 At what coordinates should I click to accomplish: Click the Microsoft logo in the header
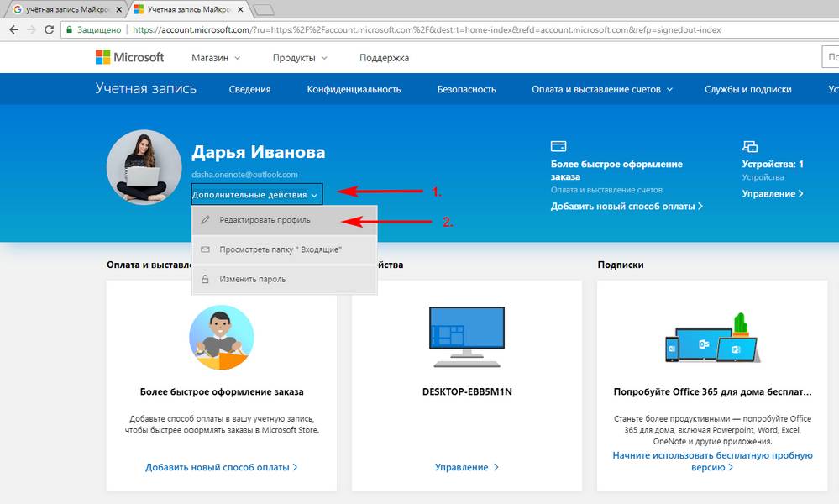(x=129, y=57)
